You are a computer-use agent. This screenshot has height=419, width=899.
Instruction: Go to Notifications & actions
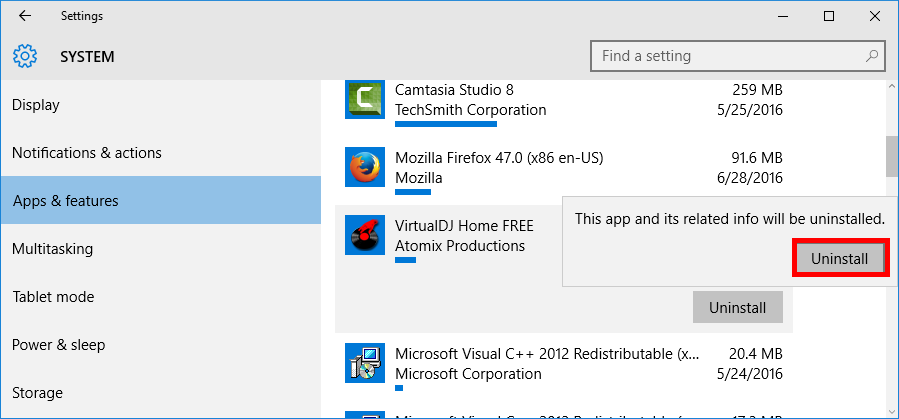[x=86, y=153]
